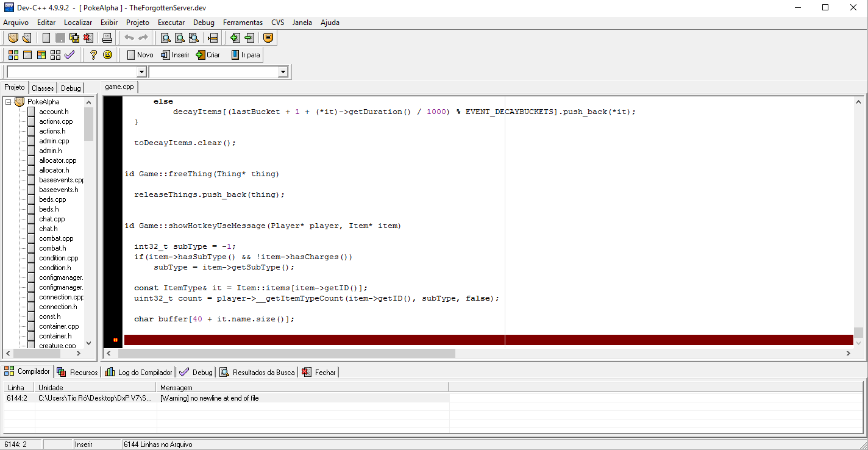This screenshot has height=450, width=868.
Task: Open the Arquivo menu
Action: pyautogui.click(x=16, y=23)
